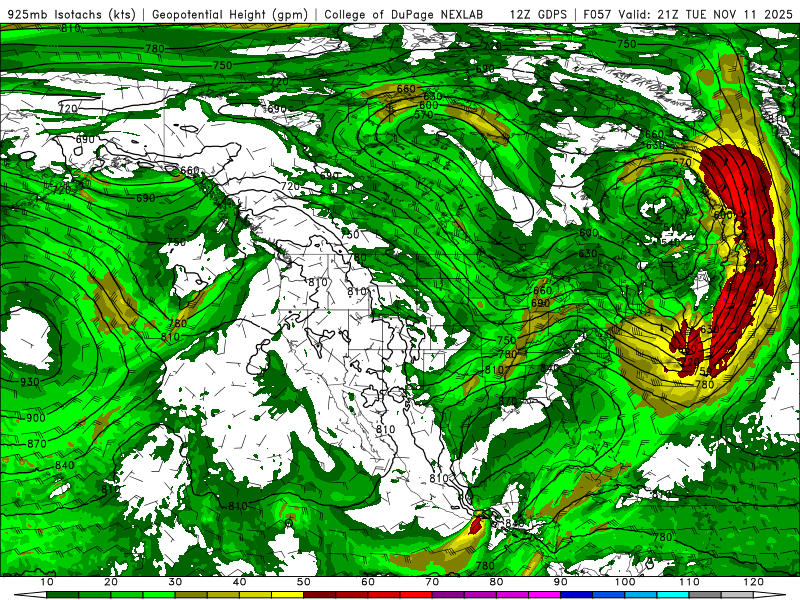Click the 10 kt label on the color bar
This screenshot has width=800, height=600.
[x=46, y=582]
